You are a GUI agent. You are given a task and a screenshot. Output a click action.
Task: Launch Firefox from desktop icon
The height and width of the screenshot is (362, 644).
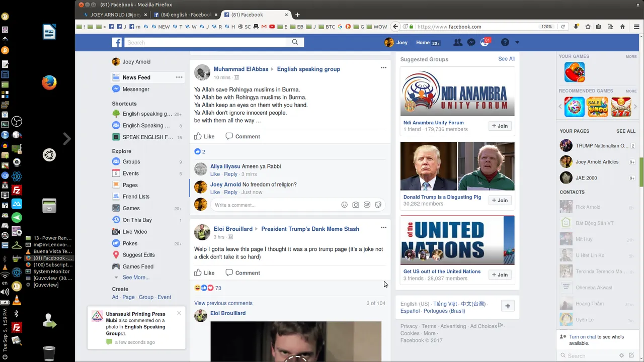coord(49,82)
